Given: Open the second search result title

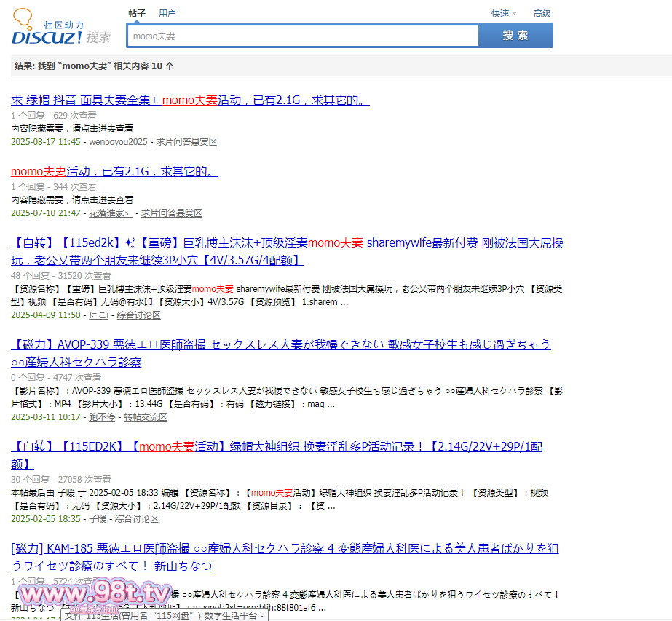Looking at the screenshot, I should pyautogui.click(x=114, y=171).
